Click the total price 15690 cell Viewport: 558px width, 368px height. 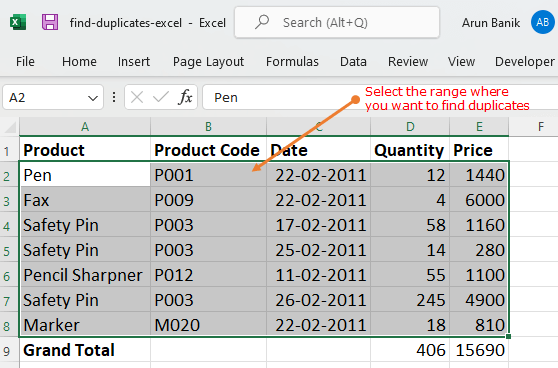click(479, 350)
